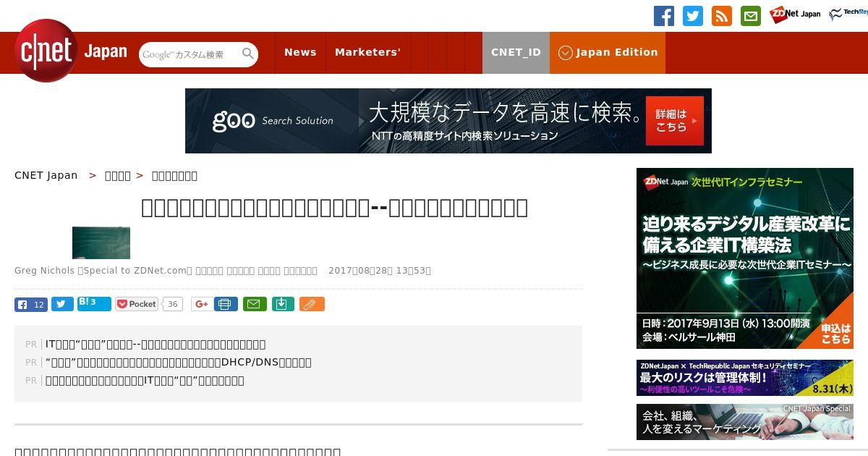Viewport: 868px width, 456px height.
Task: Share article on Facebook (12 count)
Action: (31, 304)
